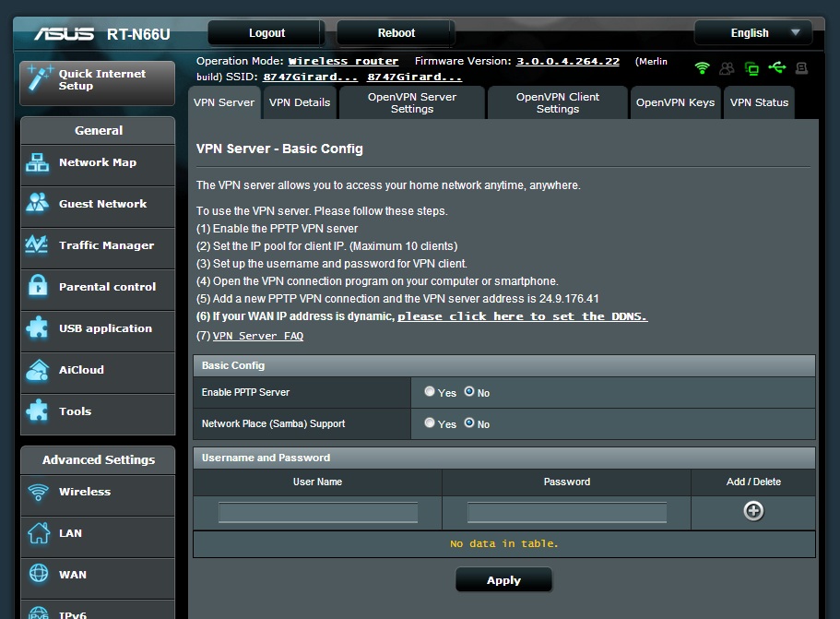
Task: Click the Password input field
Action: pos(567,512)
